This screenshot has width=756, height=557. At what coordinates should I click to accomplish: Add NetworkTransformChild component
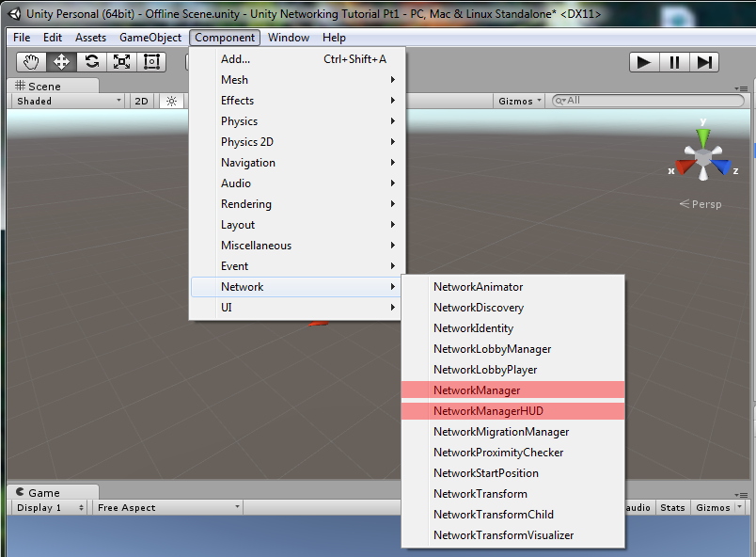coord(513,515)
